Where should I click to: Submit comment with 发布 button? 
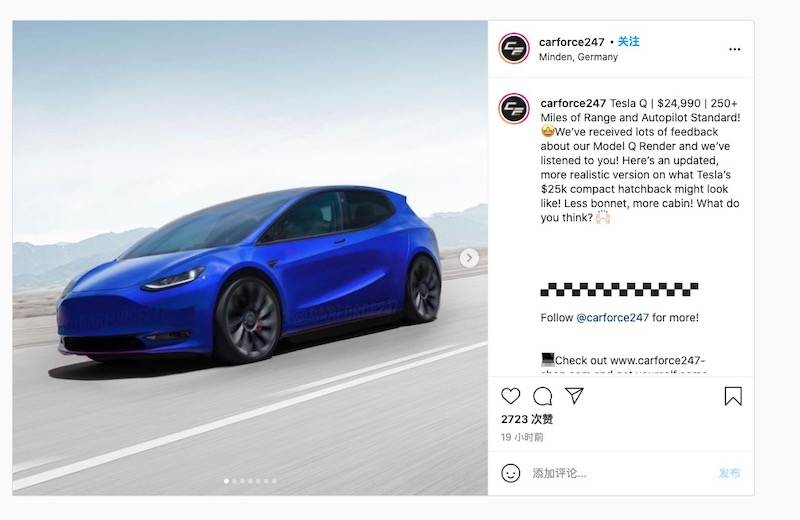pyautogui.click(x=730, y=473)
